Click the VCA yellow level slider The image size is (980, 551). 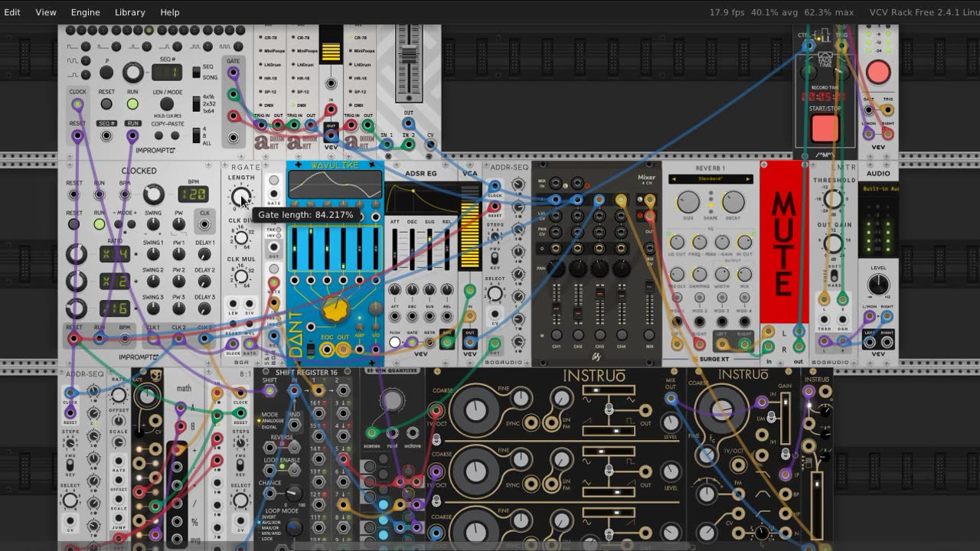point(469,227)
